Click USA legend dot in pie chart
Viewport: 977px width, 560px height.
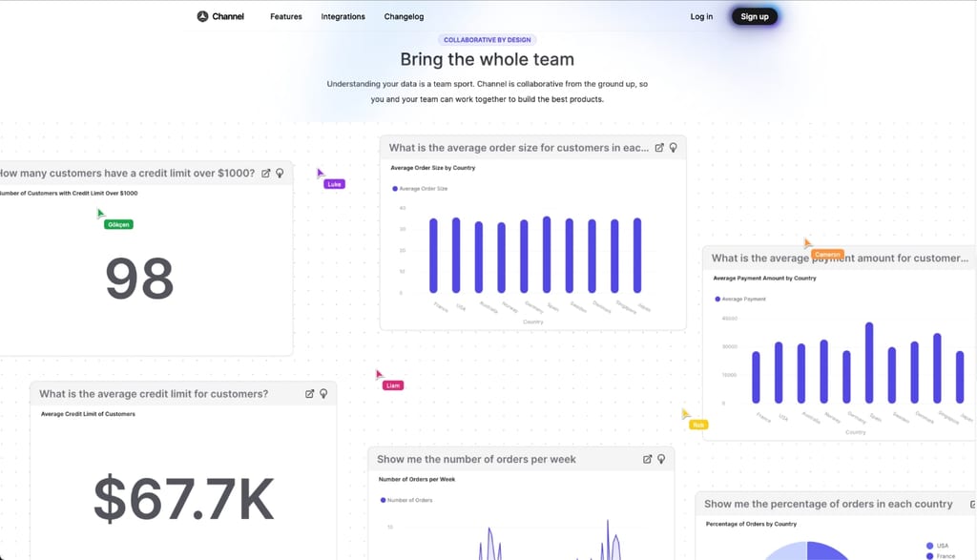point(929,546)
